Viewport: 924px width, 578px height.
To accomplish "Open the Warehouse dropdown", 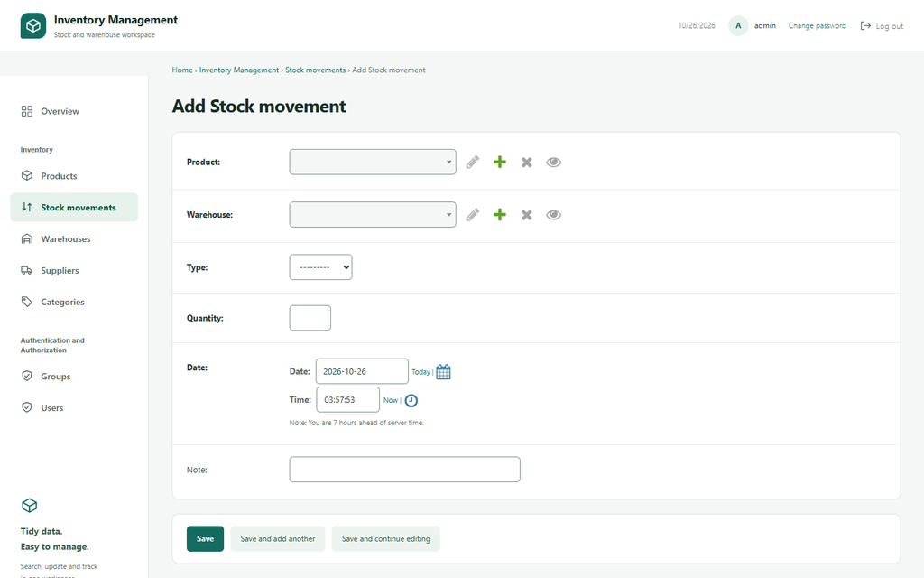I will [373, 215].
